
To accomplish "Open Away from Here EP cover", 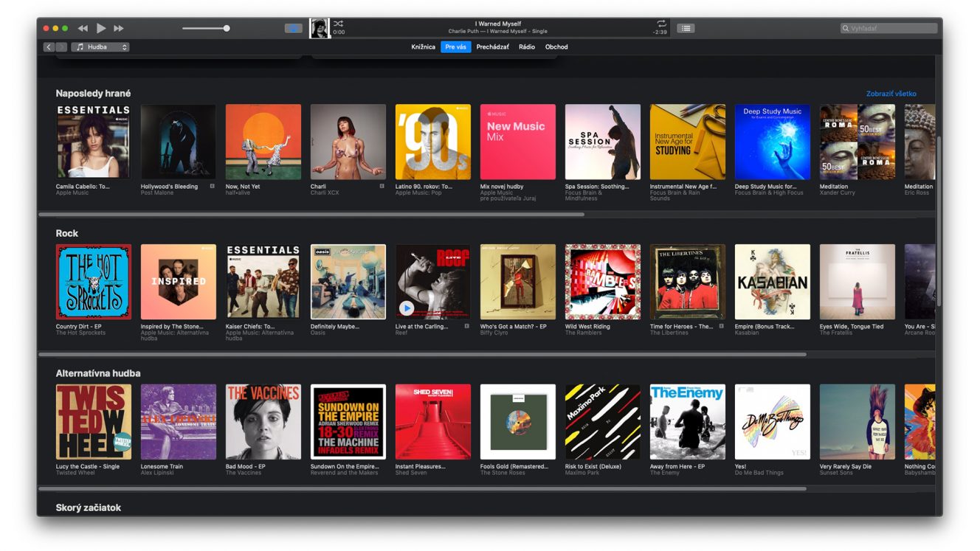I will (688, 422).
